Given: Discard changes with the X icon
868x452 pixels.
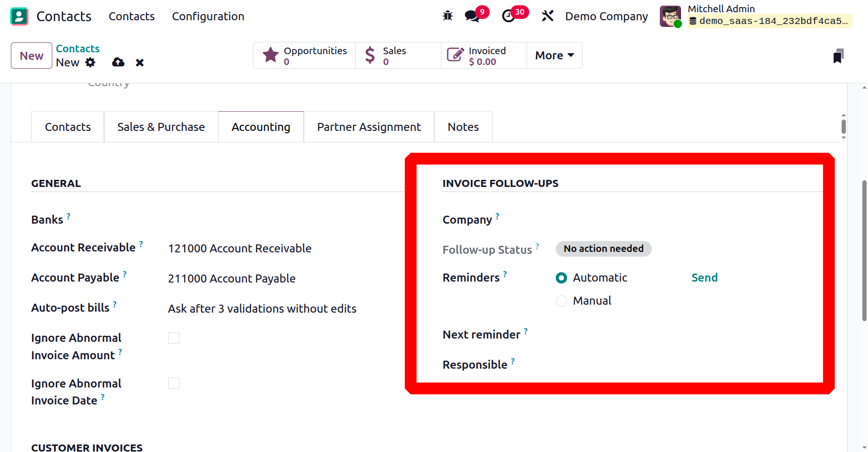Looking at the screenshot, I should [139, 63].
